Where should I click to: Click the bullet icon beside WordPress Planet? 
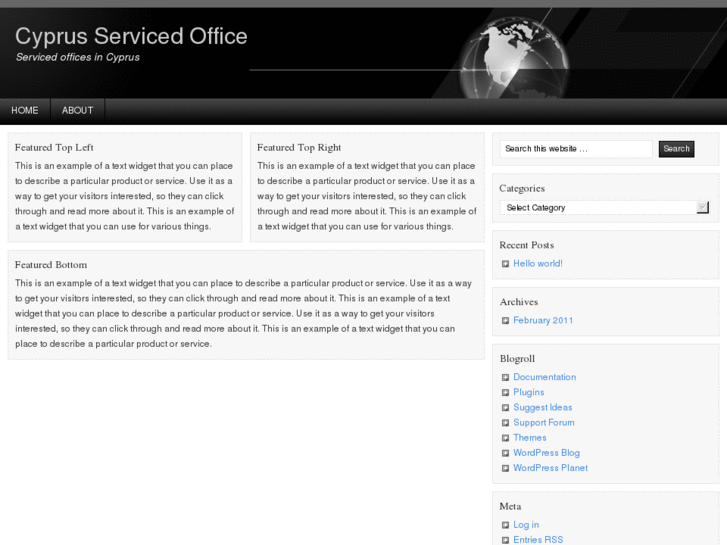coord(505,468)
